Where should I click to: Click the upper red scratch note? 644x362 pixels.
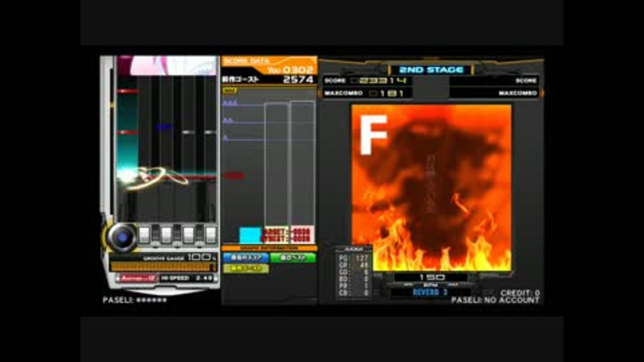click(x=127, y=91)
